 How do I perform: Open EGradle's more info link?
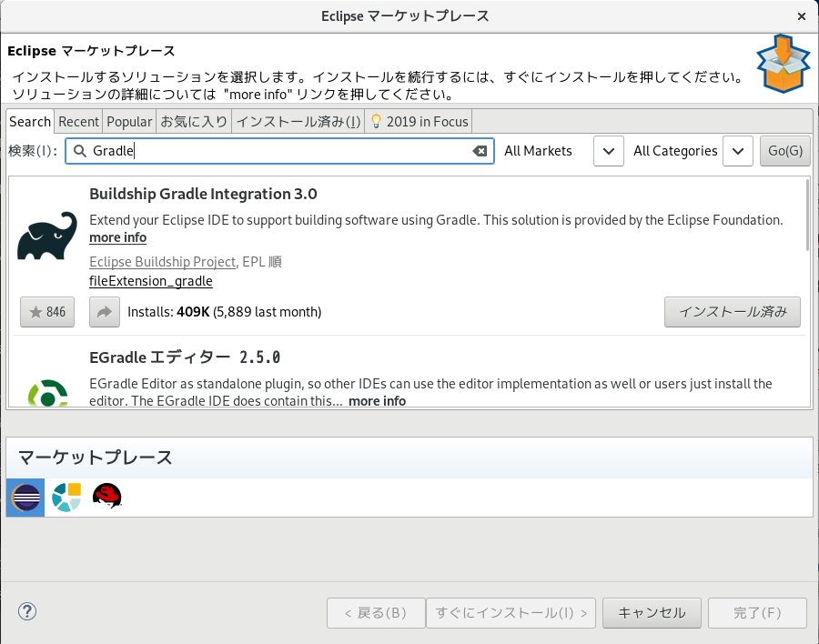pyautogui.click(x=377, y=401)
